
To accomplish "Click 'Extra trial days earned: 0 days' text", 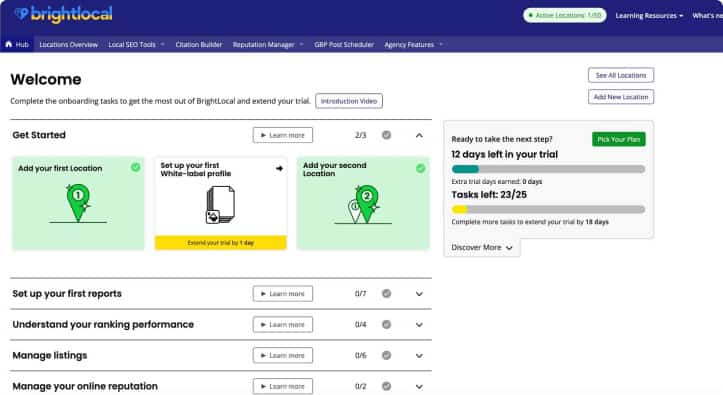I will point(497,182).
